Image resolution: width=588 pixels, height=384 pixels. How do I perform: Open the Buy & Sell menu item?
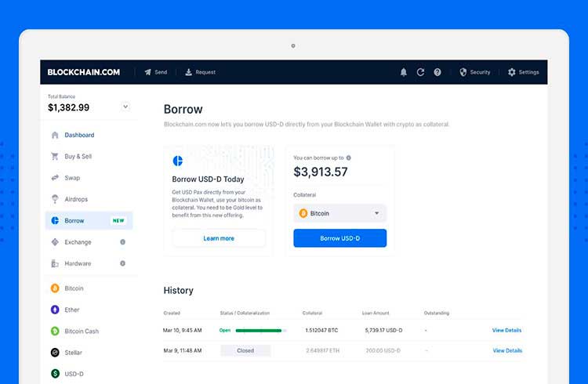tap(78, 157)
